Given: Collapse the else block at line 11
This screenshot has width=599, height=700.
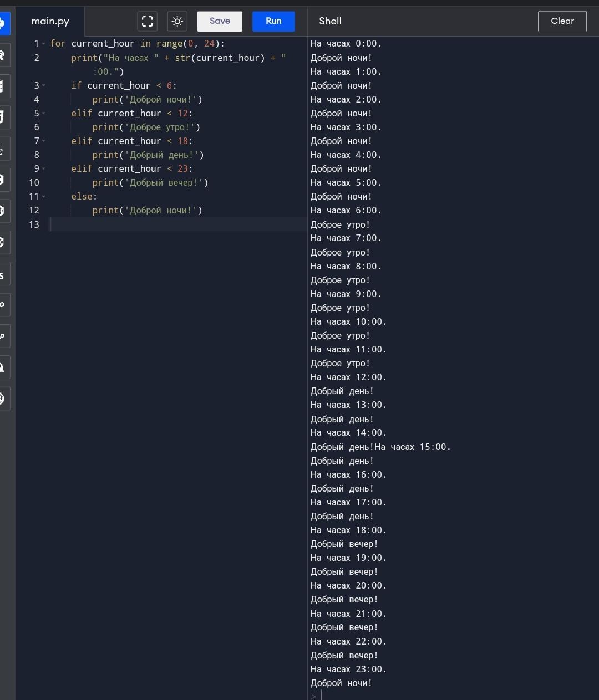Looking at the screenshot, I should [44, 196].
